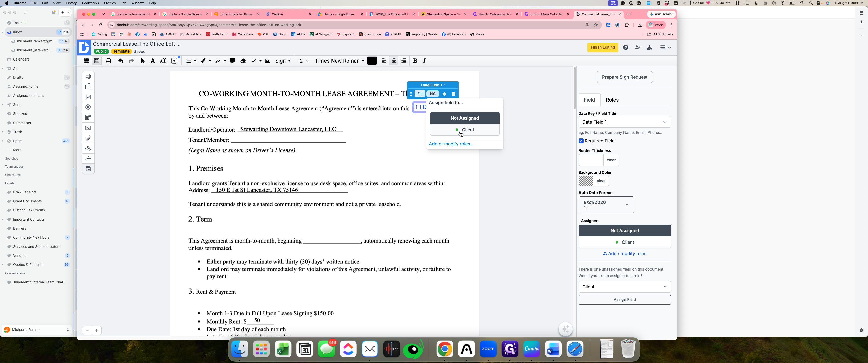Switch to Stewarding Space browser tab
The height and width of the screenshot is (363, 868).
click(x=444, y=14)
